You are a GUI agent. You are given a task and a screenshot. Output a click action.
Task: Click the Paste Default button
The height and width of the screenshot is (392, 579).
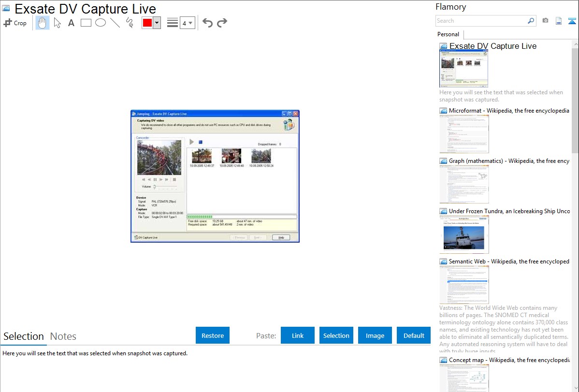(x=414, y=335)
